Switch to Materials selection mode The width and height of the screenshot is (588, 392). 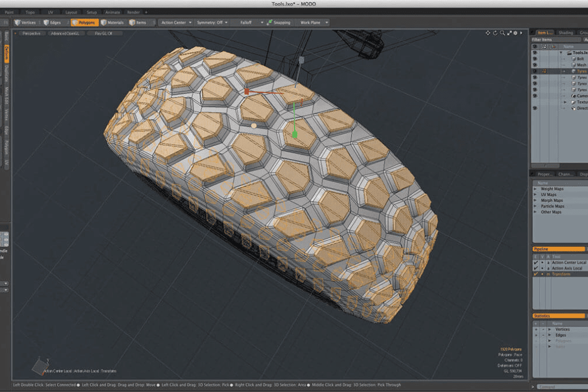point(112,22)
